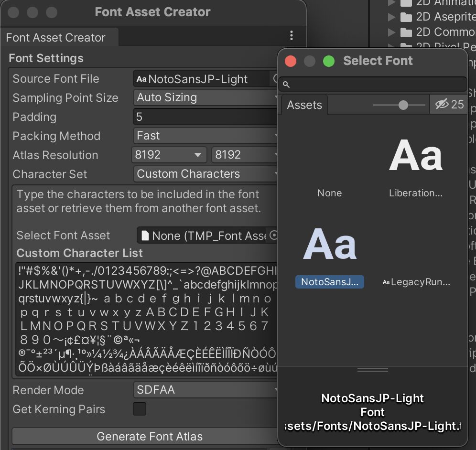Screen dimensions: 476x450
Task: Choose the LegacyRuntime font item
Action: (416, 282)
